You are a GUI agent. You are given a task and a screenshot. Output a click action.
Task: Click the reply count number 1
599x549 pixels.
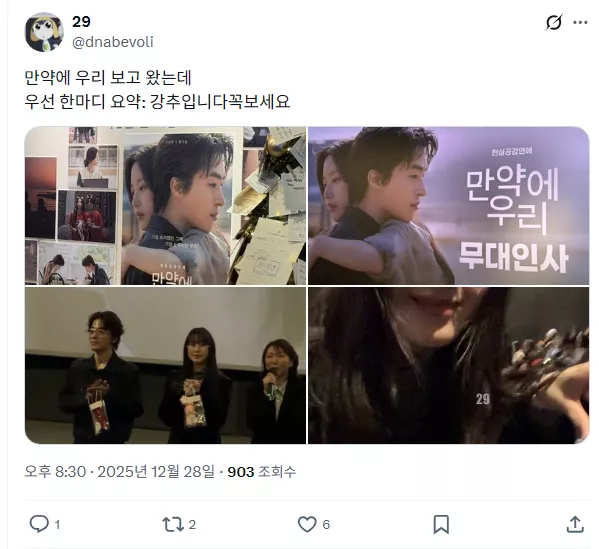[x=57, y=525]
